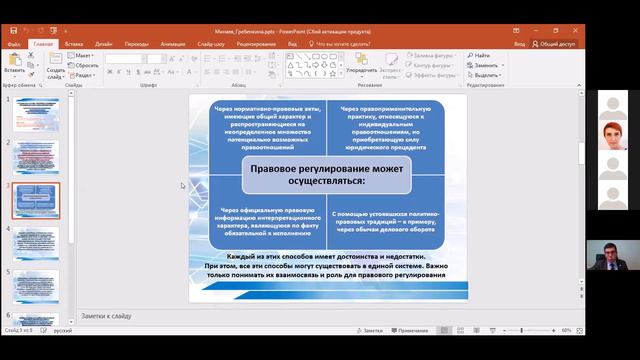This screenshot has height=360, width=640.
Task: Switch to the Animation (Анимация) tab
Action: tap(173, 44)
